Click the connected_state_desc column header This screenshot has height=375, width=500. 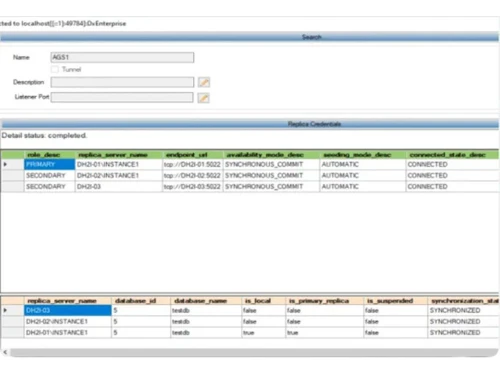pyautogui.click(x=453, y=155)
